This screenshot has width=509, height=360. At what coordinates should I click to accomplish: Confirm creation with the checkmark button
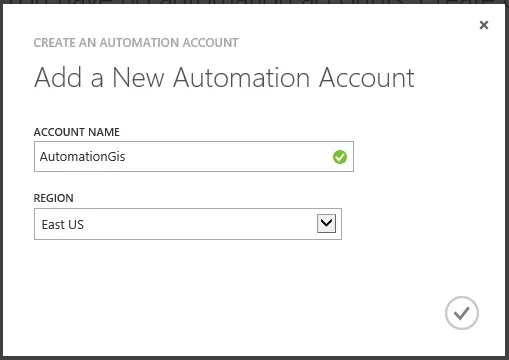[x=462, y=313]
